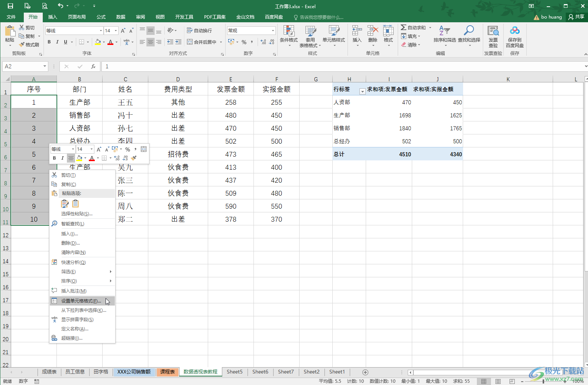
Task: Click the ribbon increase font size icon
Action: pyautogui.click(x=123, y=31)
